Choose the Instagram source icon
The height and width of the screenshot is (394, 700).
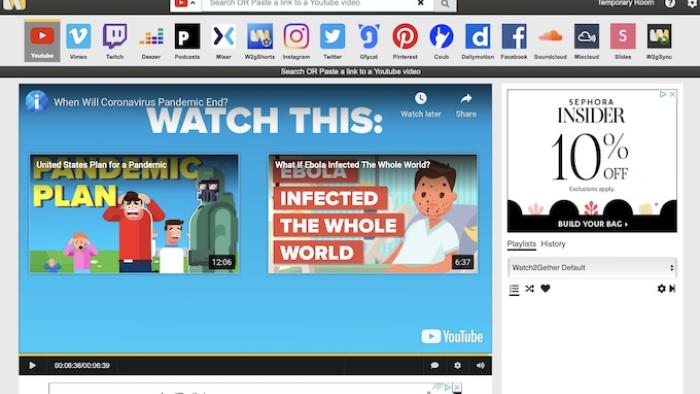pos(296,41)
